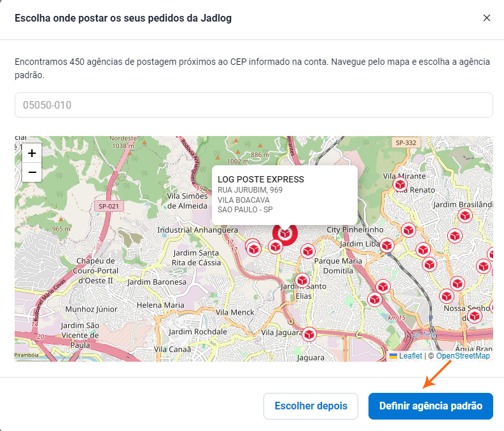The height and width of the screenshot is (431, 504).
Task: Click the Vila Canaã map label
Action: point(172,349)
